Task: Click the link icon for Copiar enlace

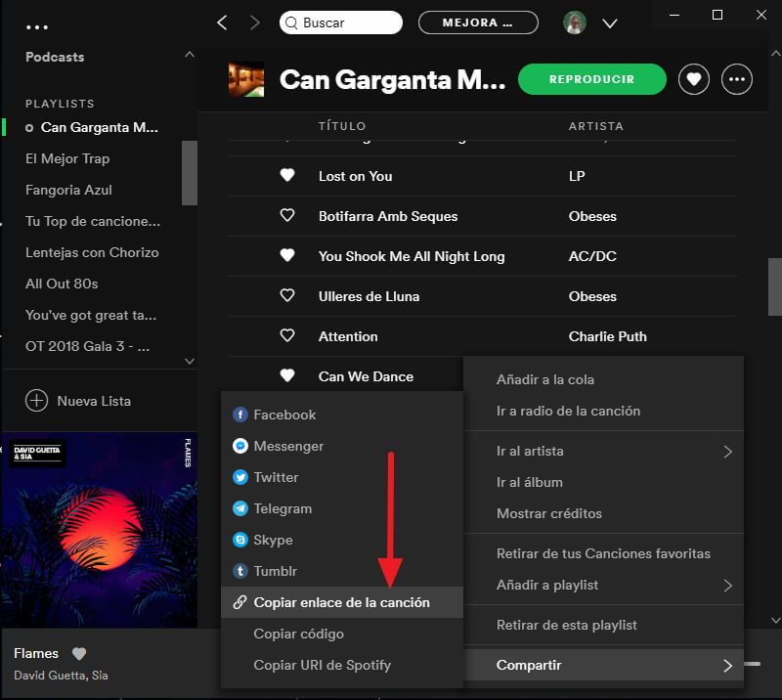Action: tap(239, 602)
